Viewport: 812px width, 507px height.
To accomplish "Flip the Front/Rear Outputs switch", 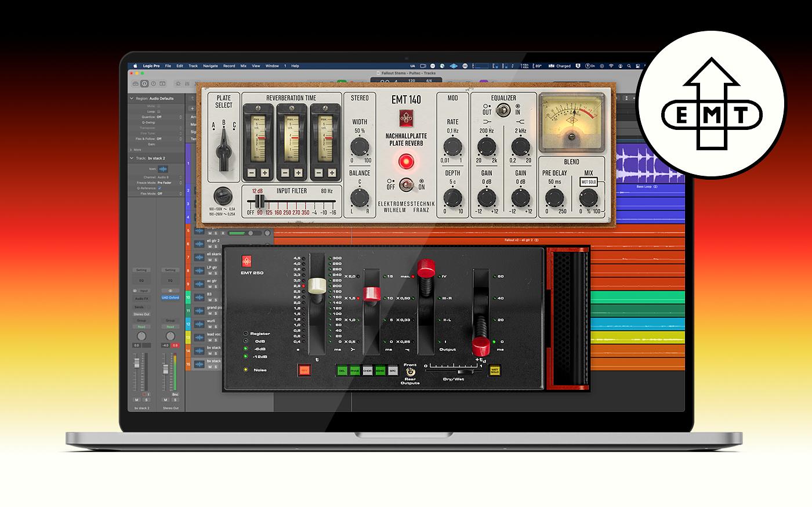I will (x=410, y=372).
